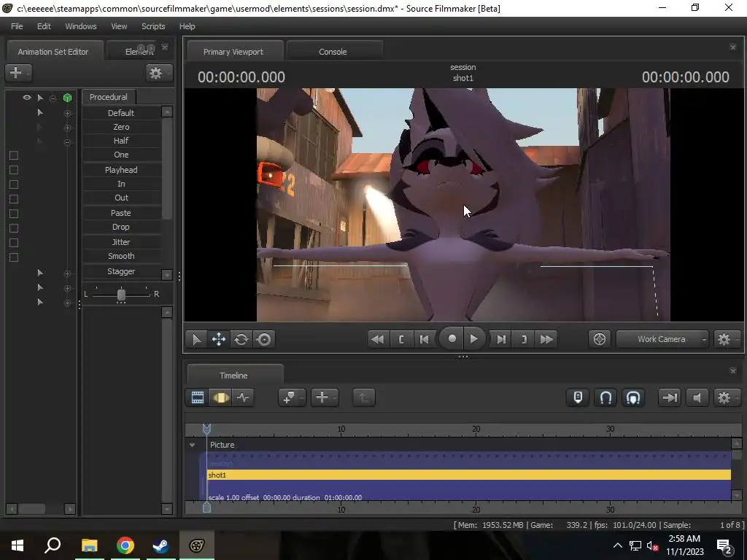Screen dimensions: 747x560
Task: Open the View menu
Action: coord(119,26)
